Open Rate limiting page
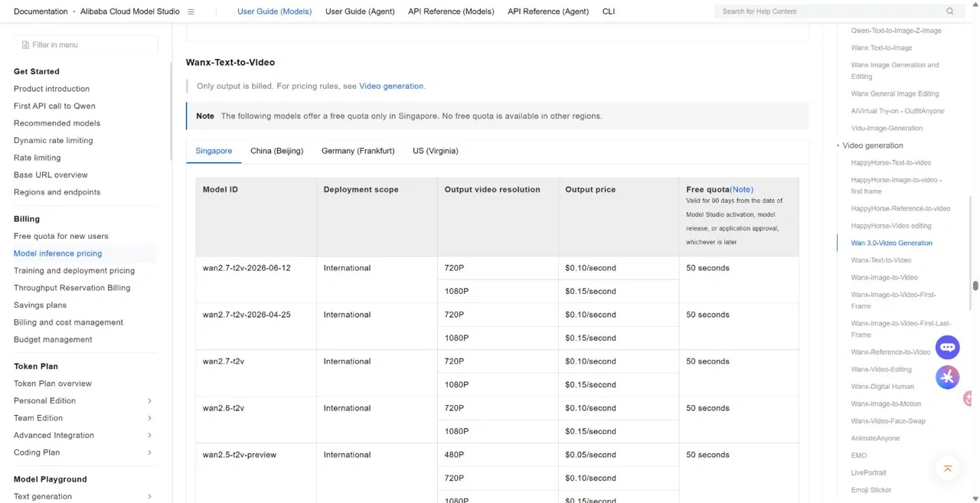The height and width of the screenshot is (503, 980). tap(37, 158)
